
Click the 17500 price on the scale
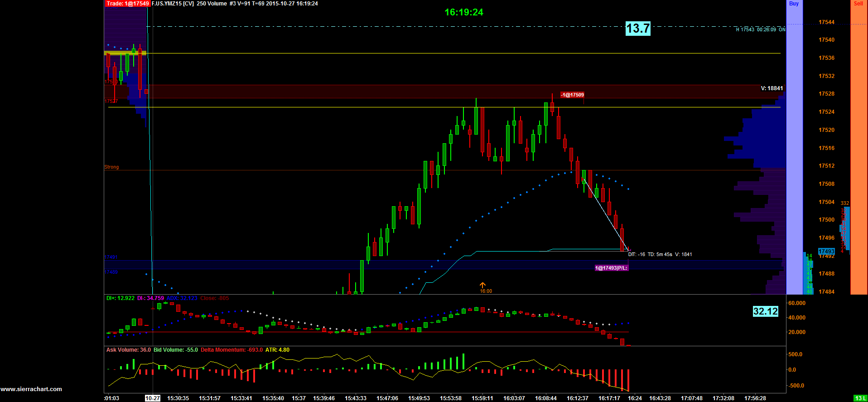[x=826, y=220]
